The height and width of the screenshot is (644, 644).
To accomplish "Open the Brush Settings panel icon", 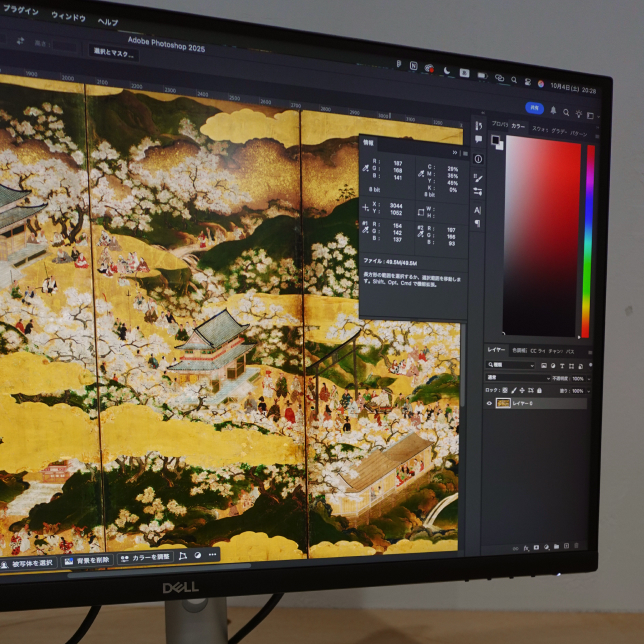I will (478, 176).
